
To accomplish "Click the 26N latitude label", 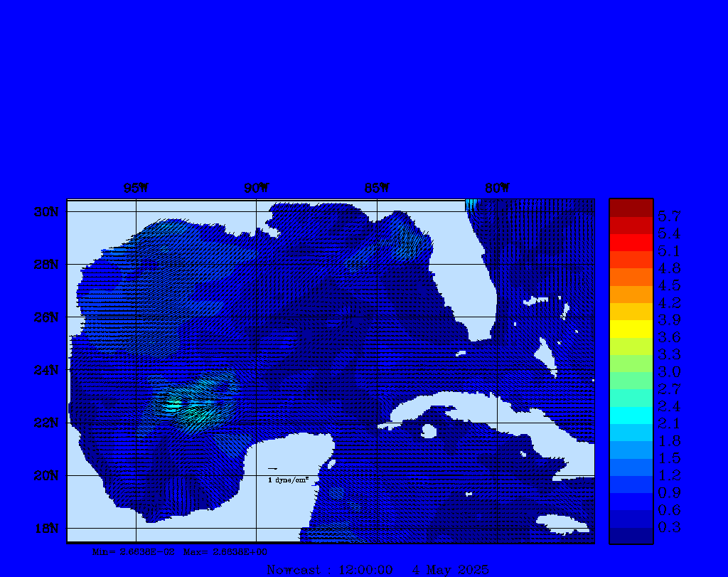I will tap(46, 317).
